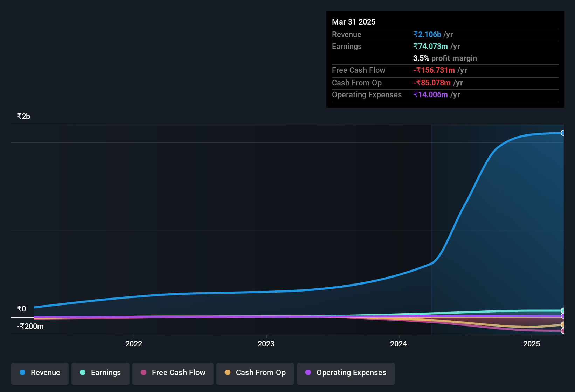This screenshot has width=575, height=392.
Task: Click the ₹2b y-axis label
Action: (24, 117)
